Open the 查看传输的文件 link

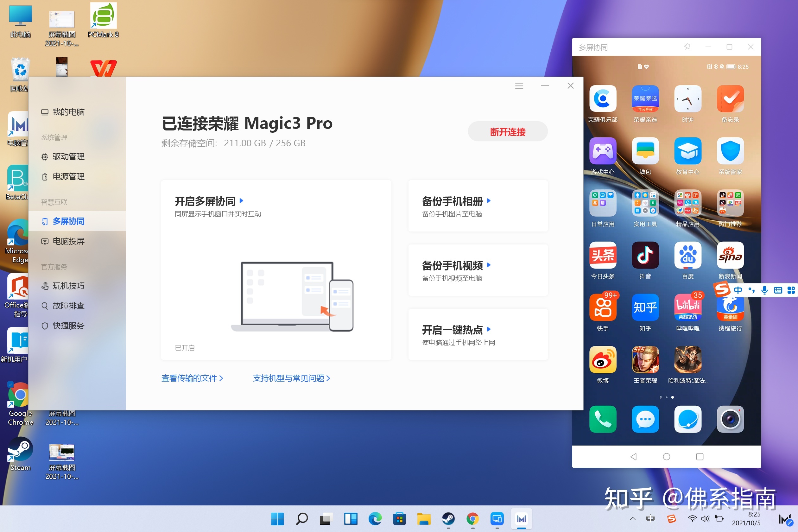[x=192, y=378]
